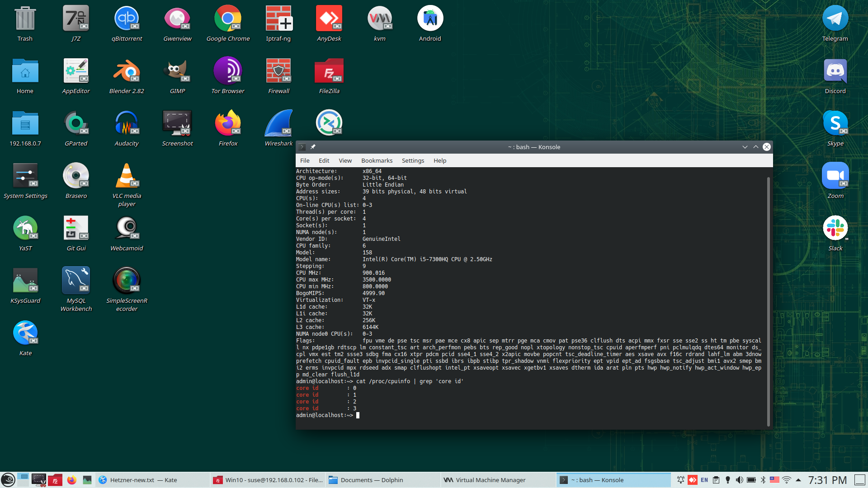
Task: Open the openSUSE application launcher menu
Action: [8, 480]
